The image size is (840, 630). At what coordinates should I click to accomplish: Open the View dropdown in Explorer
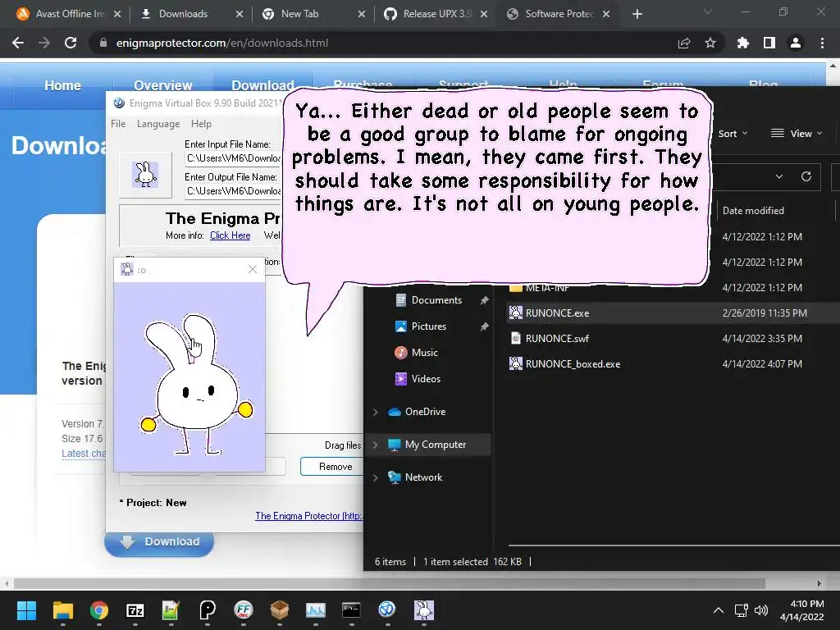coord(796,134)
